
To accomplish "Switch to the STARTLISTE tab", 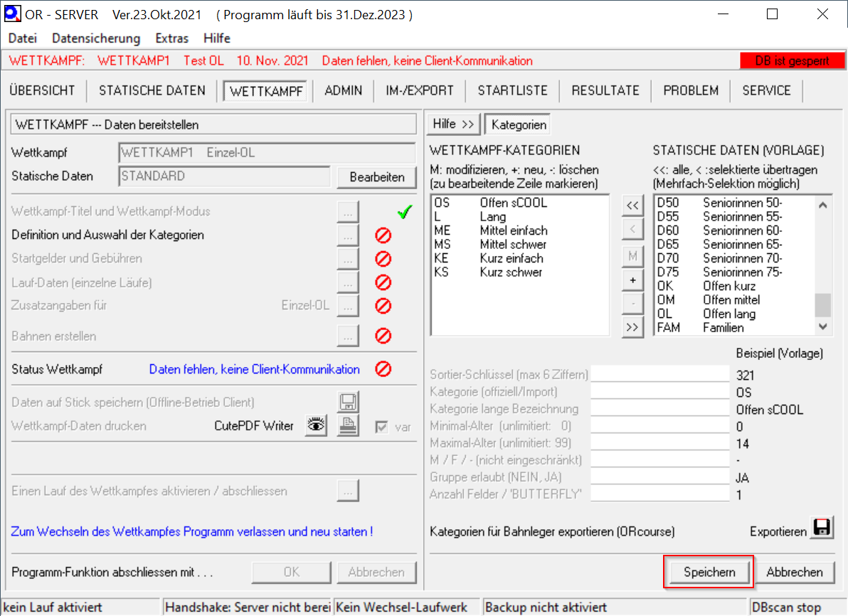I will click(512, 90).
